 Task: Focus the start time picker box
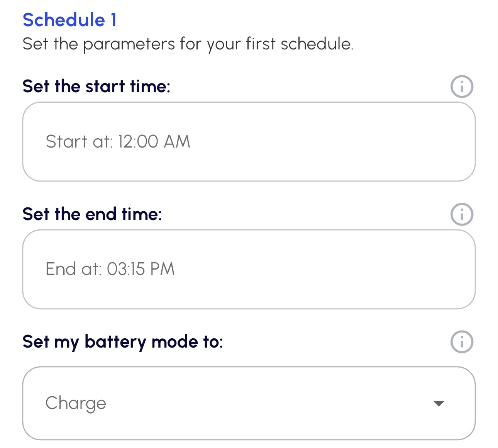[249, 142]
